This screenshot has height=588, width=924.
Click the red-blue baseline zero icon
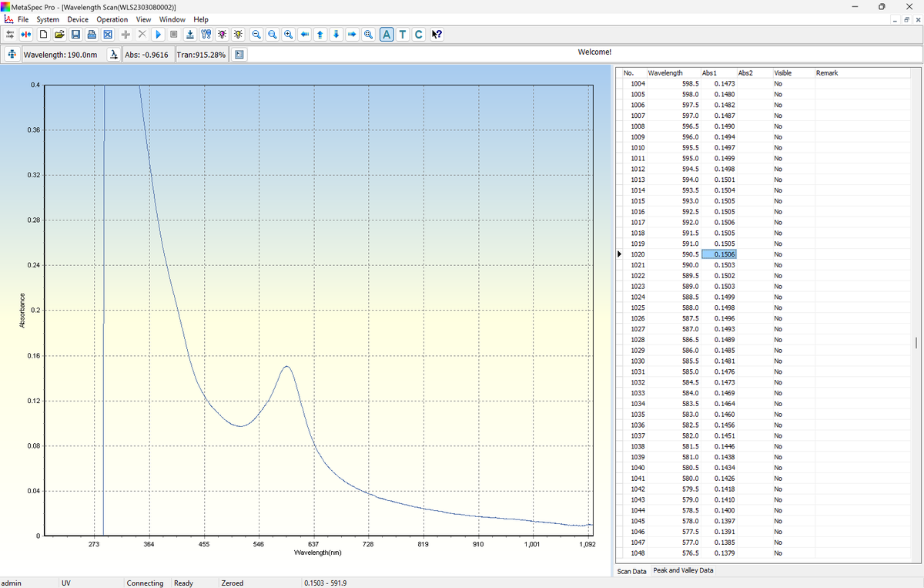pos(26,35)
